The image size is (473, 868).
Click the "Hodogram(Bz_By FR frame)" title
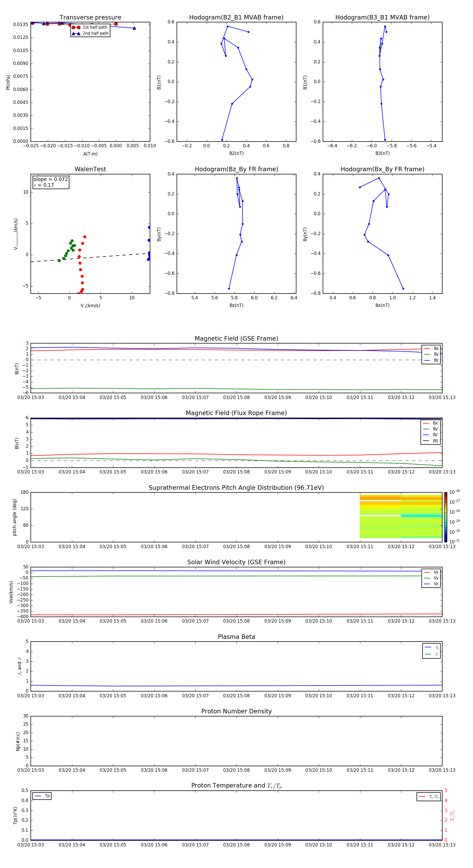point(236,169)
